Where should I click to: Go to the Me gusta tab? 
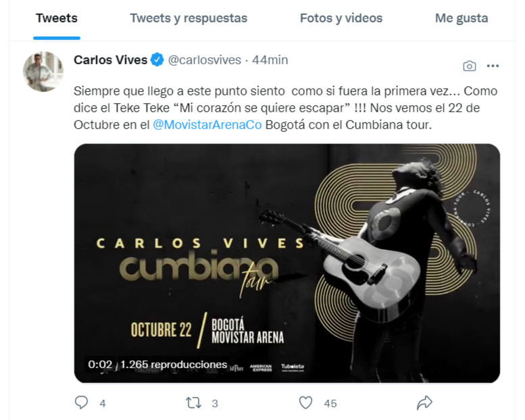click(x=461, y=18)
